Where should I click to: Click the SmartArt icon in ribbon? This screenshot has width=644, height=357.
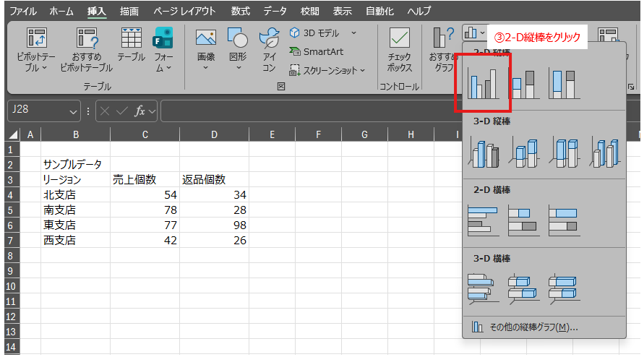[317, 51]
